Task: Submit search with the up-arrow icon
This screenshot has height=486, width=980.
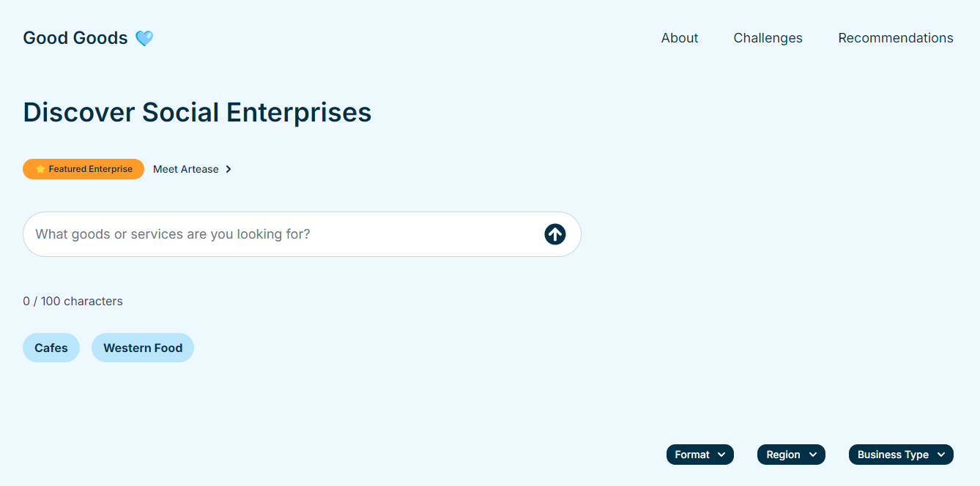Action: tap(555, 234)
